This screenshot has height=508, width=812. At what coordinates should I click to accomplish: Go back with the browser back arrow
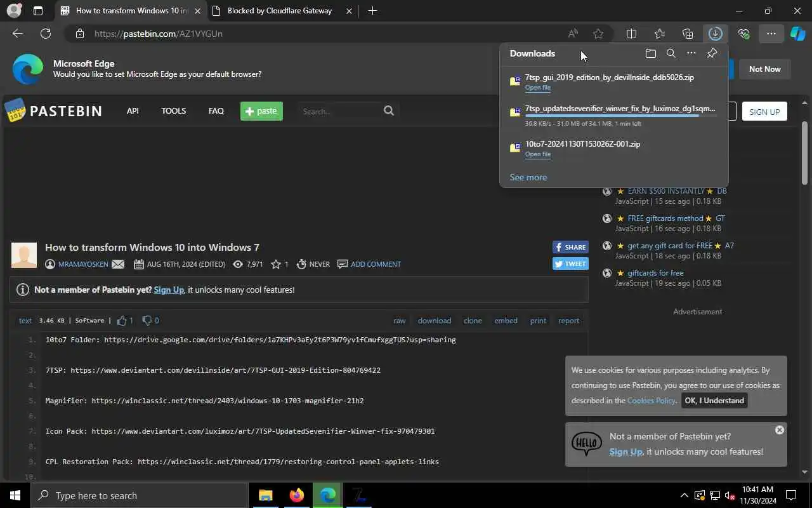[18, 34]
